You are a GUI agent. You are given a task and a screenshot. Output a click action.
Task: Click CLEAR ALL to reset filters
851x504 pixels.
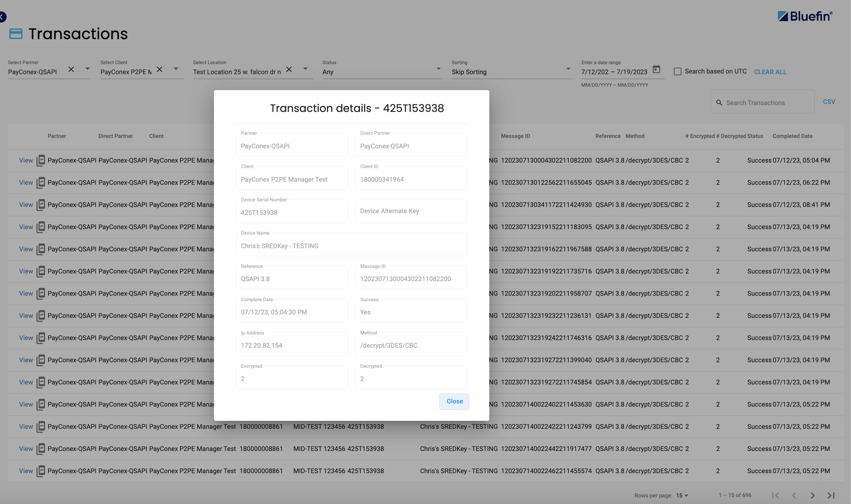click(x=770, y=71)
